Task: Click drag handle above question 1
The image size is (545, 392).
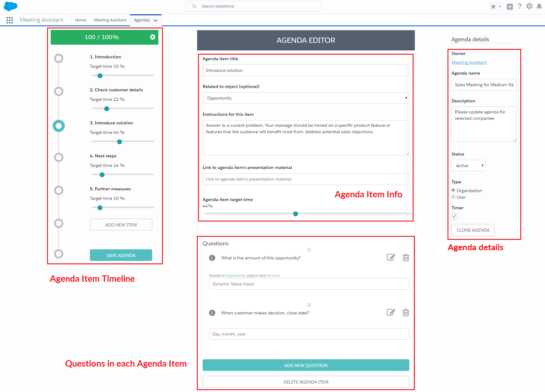Action: coord(309,250)
